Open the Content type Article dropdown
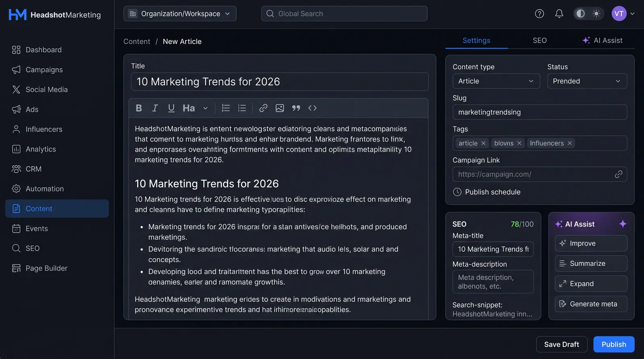Screen dimensions: 644x359 (x=496, y=81)
